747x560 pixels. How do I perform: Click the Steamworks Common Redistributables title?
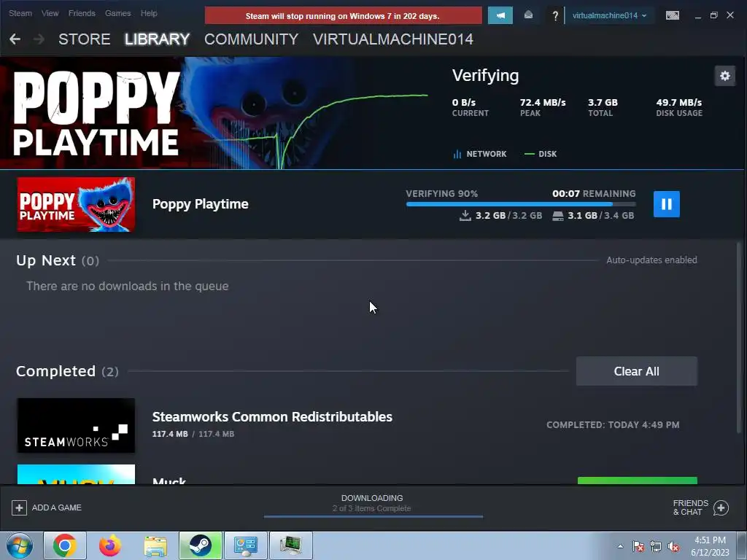click(272, 416)
